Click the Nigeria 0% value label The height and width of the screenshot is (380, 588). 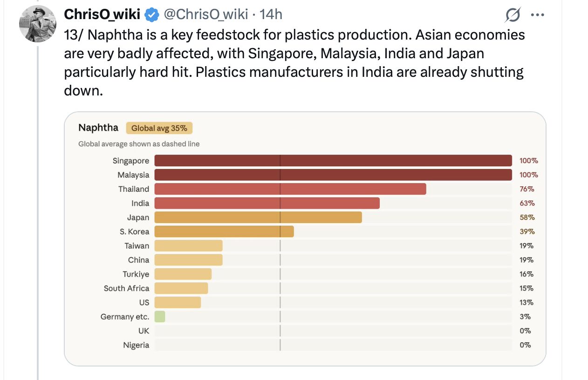[525, 345]
